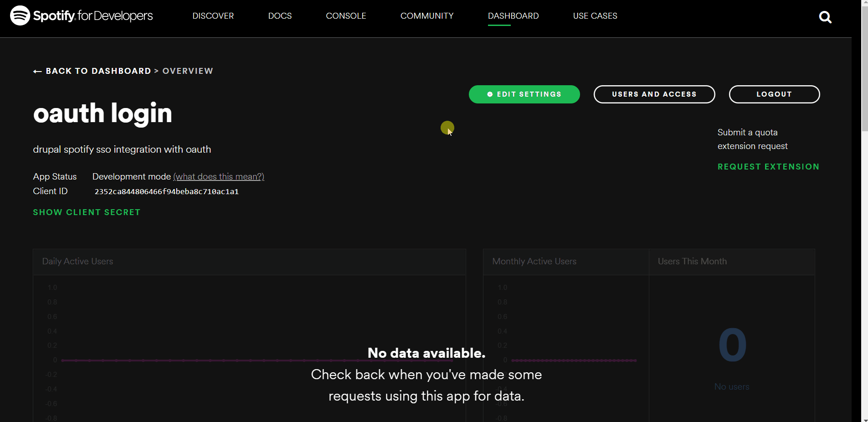The height and width of the screenshot is (422, 868).
Task: Click the 'for Developers' wordmark text
Action: pos(115,16)
